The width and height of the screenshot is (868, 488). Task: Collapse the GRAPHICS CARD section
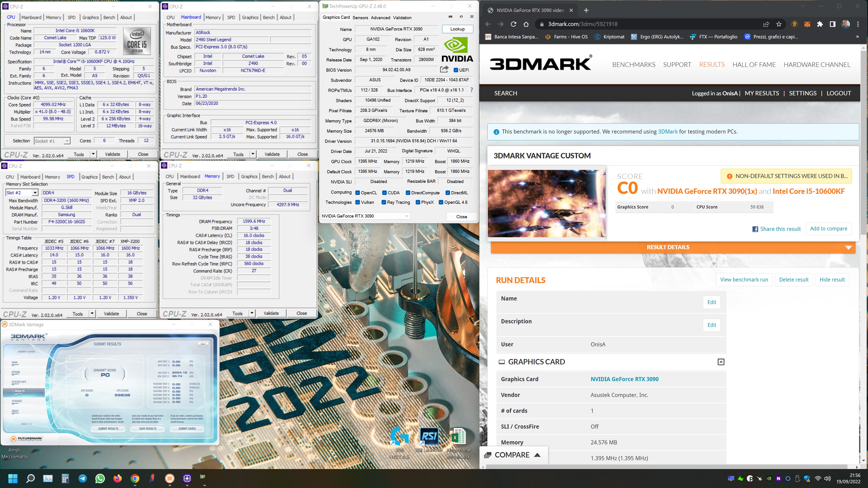[x=721, y=362]
